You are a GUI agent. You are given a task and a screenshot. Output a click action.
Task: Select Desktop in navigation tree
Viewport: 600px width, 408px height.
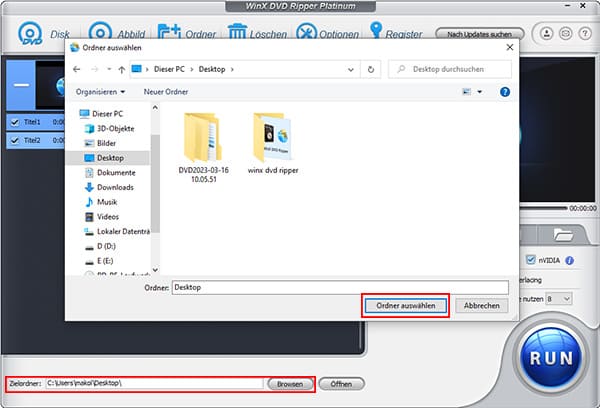(110, 158)
